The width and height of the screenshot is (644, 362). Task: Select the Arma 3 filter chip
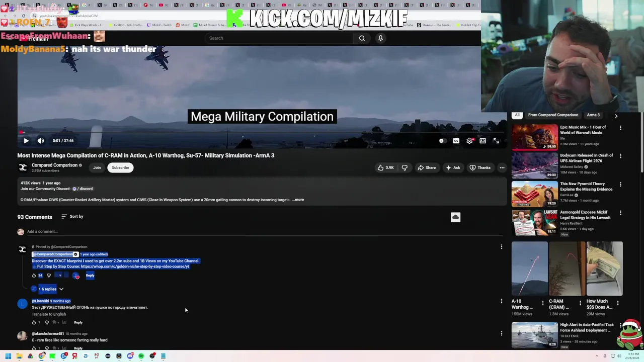coord(593,115)
